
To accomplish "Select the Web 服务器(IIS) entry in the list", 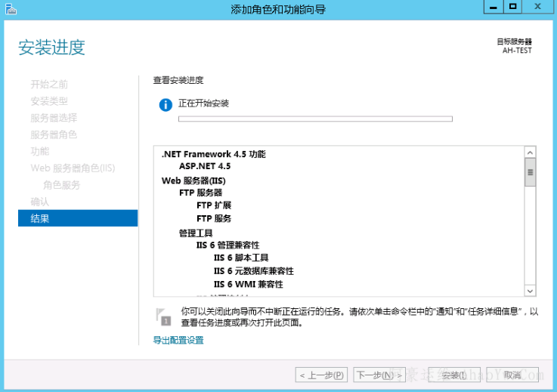I will pos(193,181).
